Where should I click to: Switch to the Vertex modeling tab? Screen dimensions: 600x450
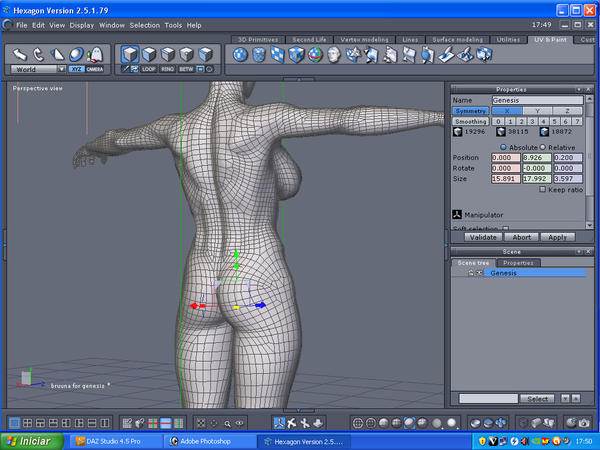click(x=365, y=40)
